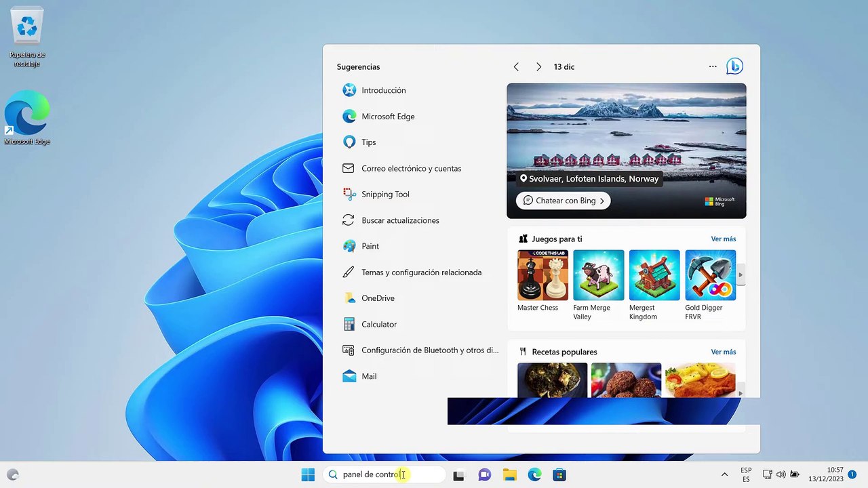Select Papelera de reciclaje desktop icon

click(27, 37)
